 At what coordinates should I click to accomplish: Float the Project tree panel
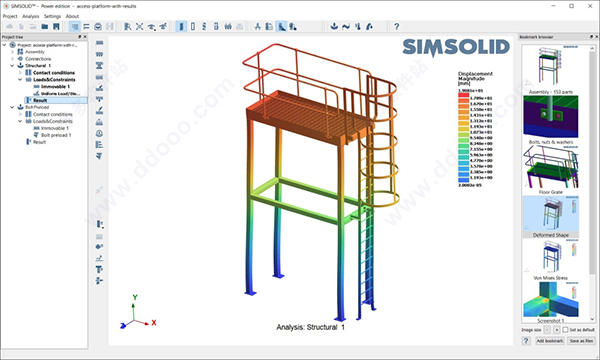tap(80, 37)
